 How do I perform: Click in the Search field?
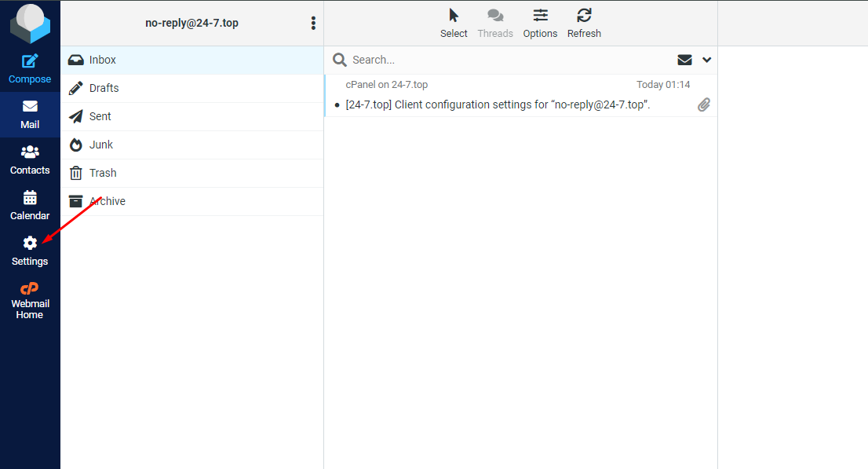tap(502, 60)
